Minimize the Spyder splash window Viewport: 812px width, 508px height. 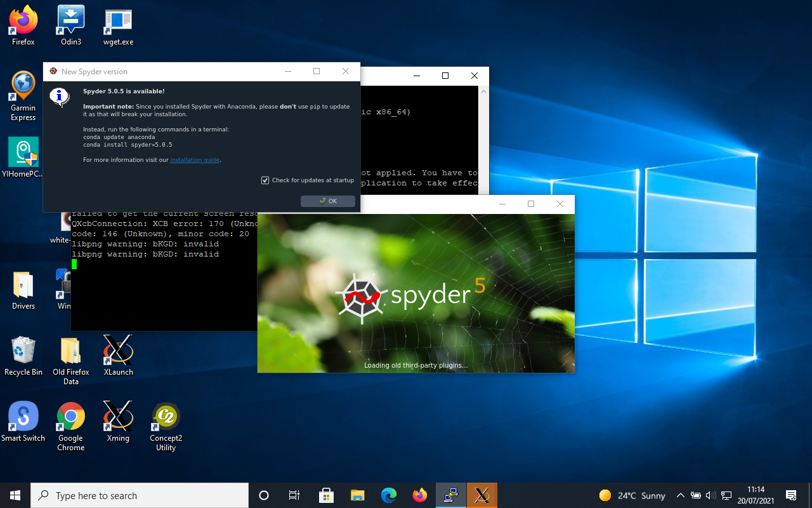click(502, 204)
